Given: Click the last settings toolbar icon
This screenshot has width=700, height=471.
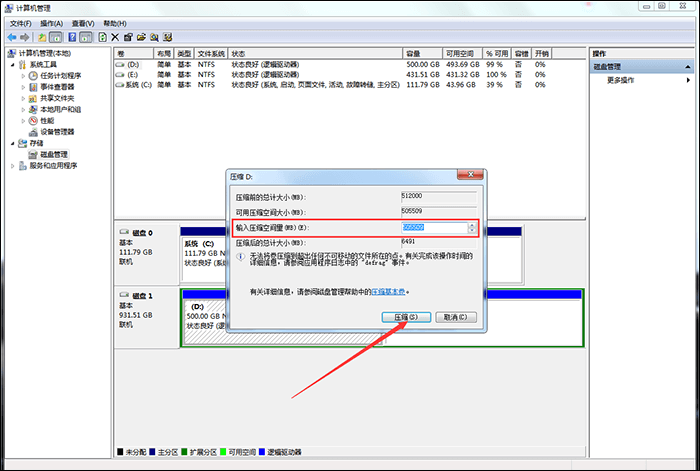Looking at the screenshot, I should (x=167, y=38).
